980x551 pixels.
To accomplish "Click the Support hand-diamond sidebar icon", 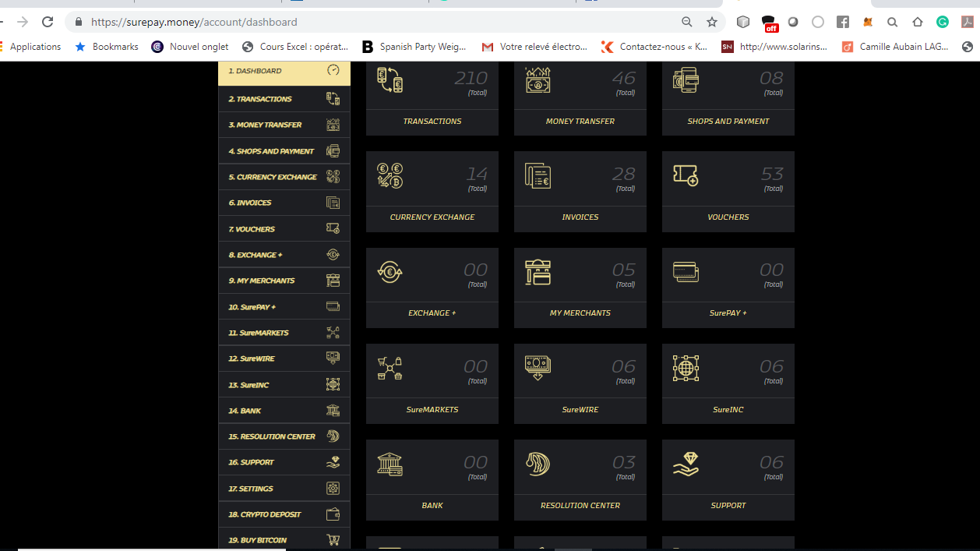I will pyautogui.click(x=333, y=462).
